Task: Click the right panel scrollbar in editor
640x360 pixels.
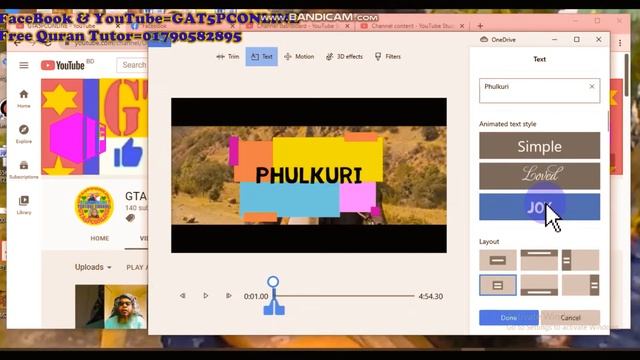Action: pyautogui.click(x=608, y=121)
